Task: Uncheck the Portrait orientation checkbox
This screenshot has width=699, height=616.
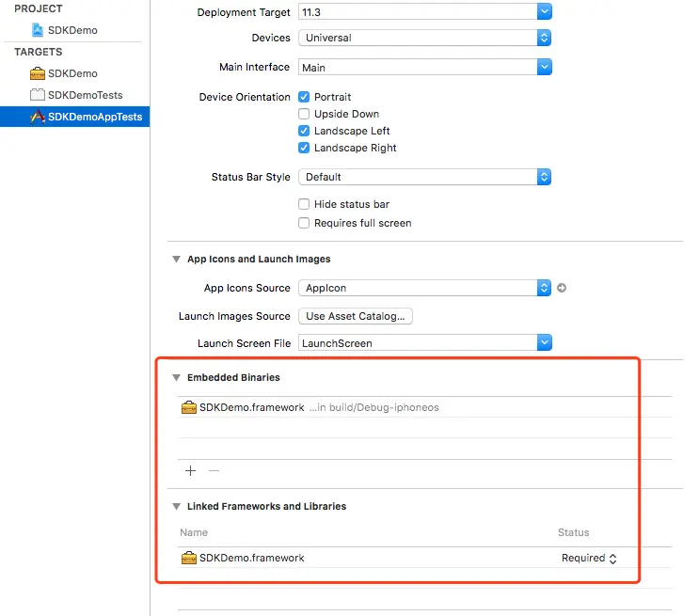Action: [304, 97]
